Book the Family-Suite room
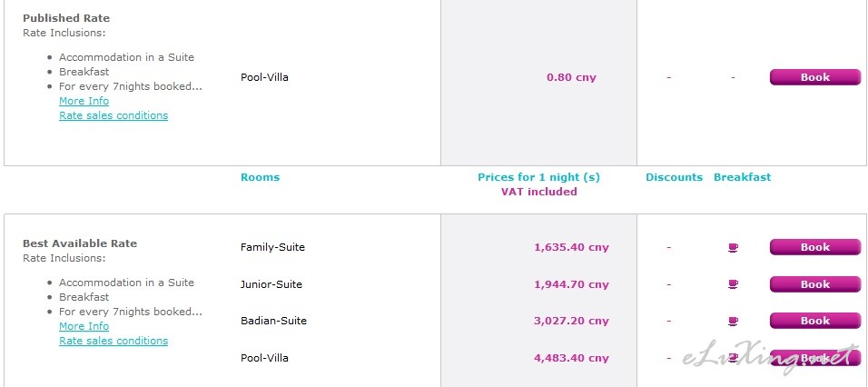 [814, 247]
